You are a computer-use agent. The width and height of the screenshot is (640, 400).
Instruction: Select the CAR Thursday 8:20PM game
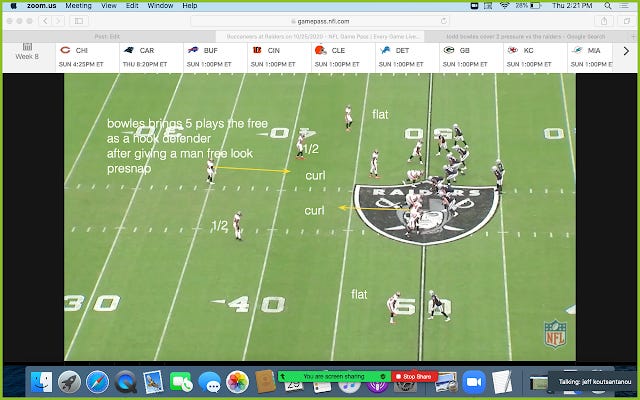[x=151, y=58]
